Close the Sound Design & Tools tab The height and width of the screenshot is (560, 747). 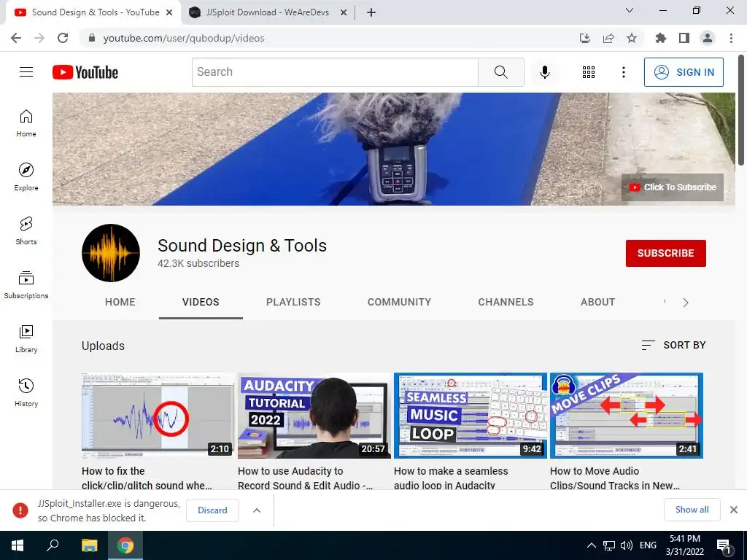(169, 12)
